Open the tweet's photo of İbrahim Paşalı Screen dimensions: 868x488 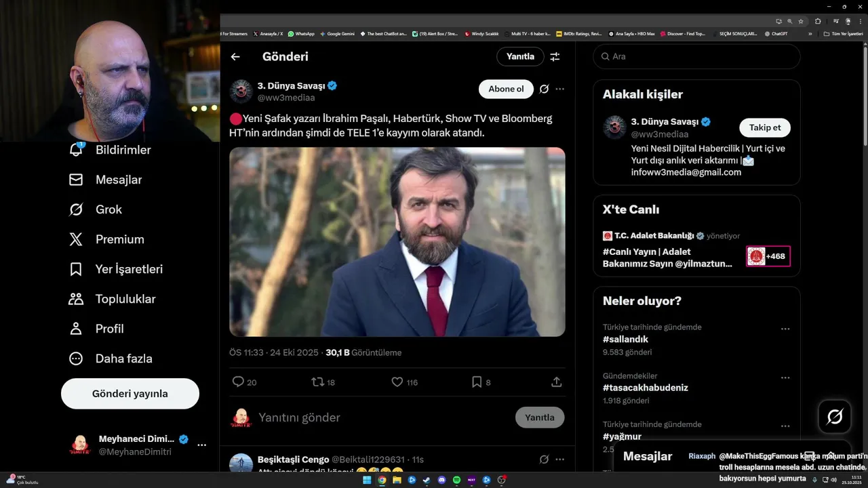coord(397,242)
